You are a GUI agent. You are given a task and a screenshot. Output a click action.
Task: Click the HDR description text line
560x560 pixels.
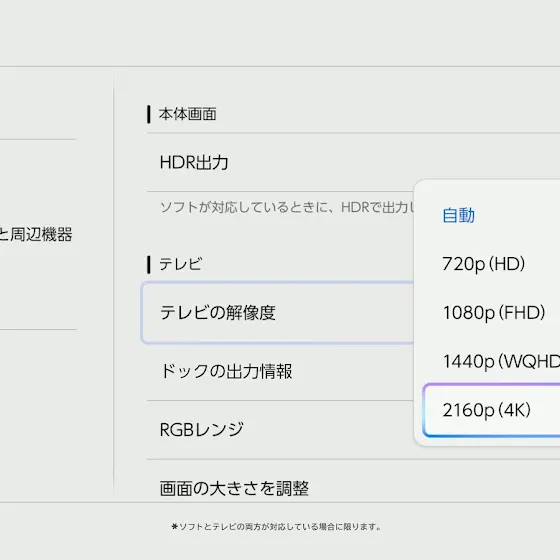pos(287,207)
